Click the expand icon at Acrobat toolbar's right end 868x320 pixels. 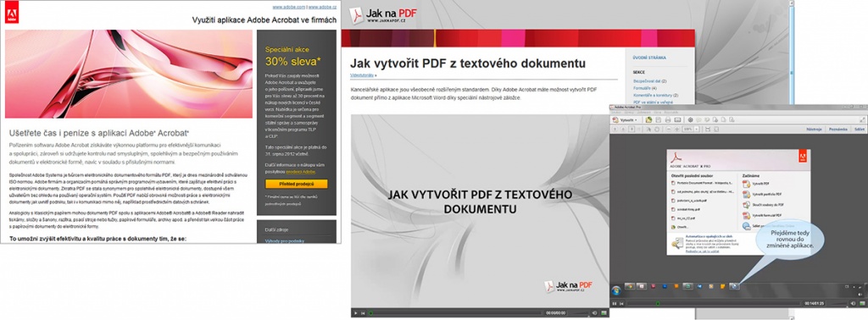pos(862,120)
